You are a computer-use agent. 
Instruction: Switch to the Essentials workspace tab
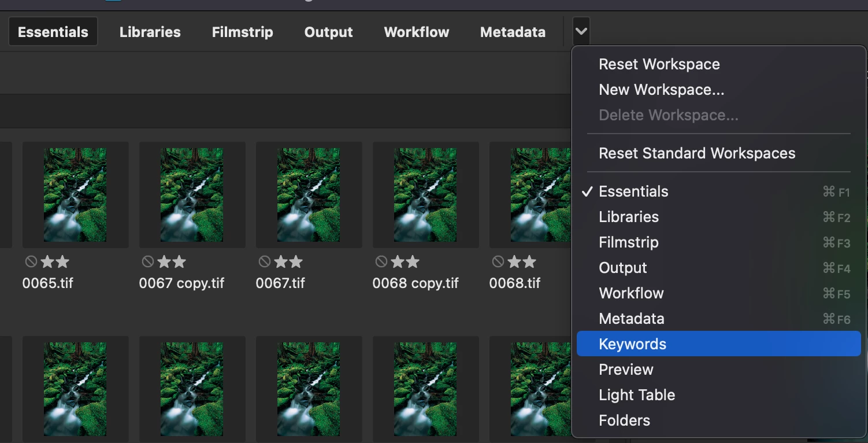[x=53, y=32]
